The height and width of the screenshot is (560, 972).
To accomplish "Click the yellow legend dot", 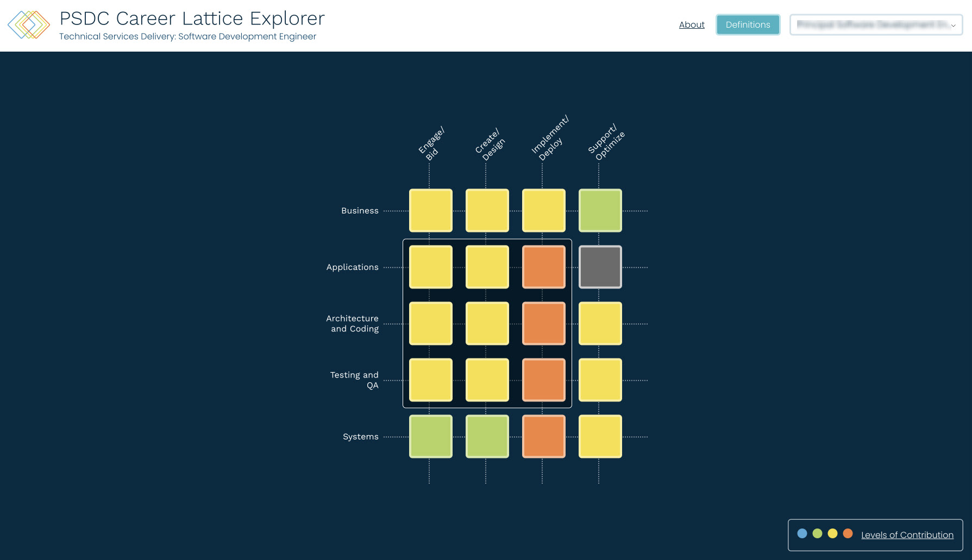I will click(x=832, y=534).
